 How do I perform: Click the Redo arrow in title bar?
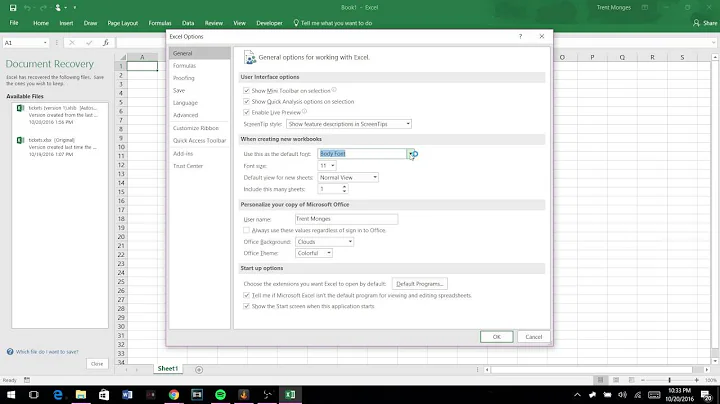click(43, 7)
